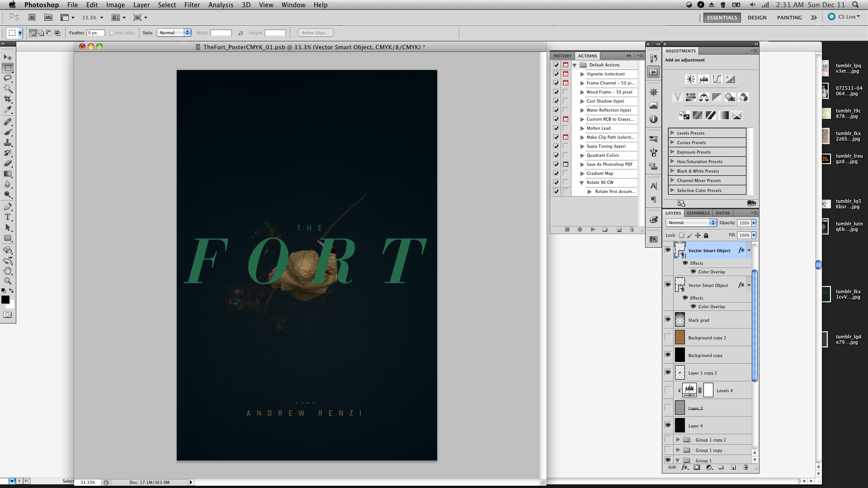The width and height of the screenshot is (868, 488).
Task: Select the Type tool
Action: pos(8,217)
